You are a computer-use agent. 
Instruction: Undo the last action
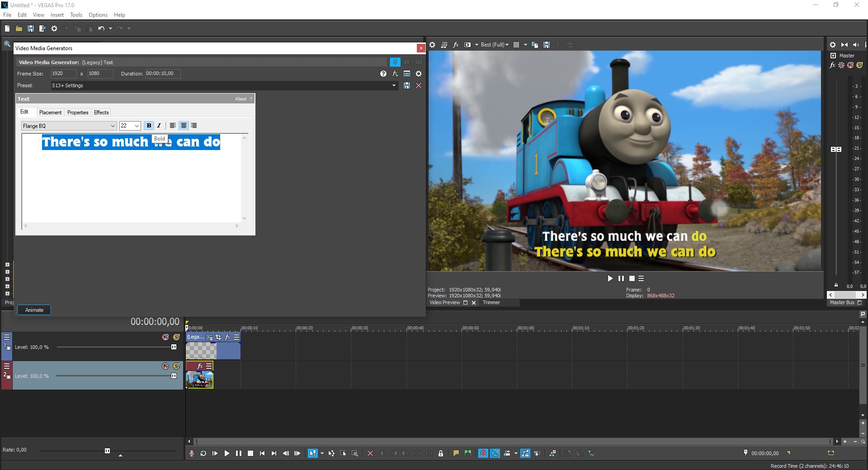pos(101,28)
